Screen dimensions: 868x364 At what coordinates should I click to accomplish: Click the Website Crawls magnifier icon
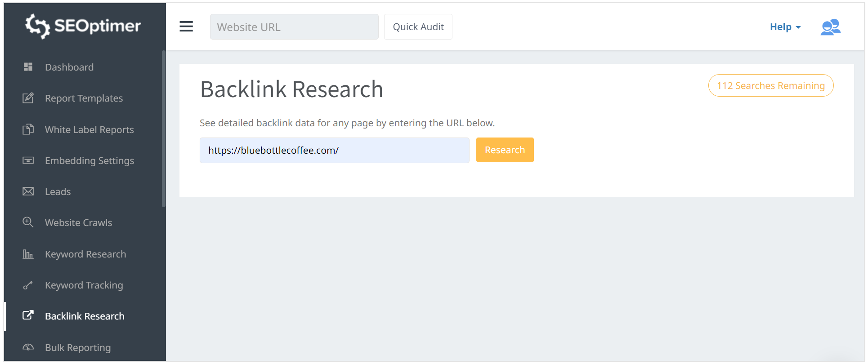click(x=28, y=222)
